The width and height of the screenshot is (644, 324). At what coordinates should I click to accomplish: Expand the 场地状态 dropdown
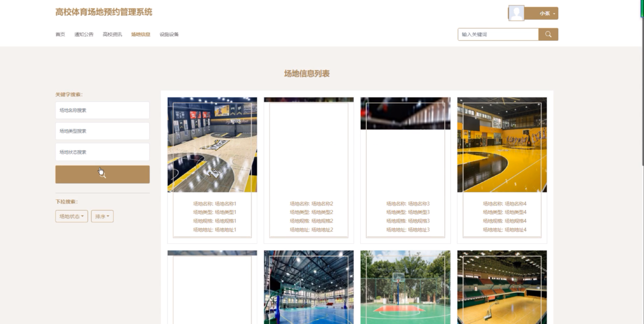point(71,216)
